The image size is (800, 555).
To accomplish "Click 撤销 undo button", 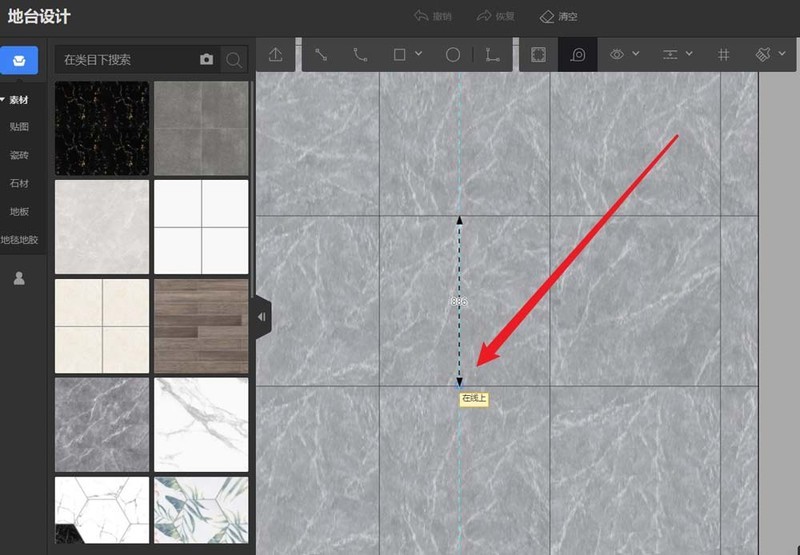I will [433, 16].
